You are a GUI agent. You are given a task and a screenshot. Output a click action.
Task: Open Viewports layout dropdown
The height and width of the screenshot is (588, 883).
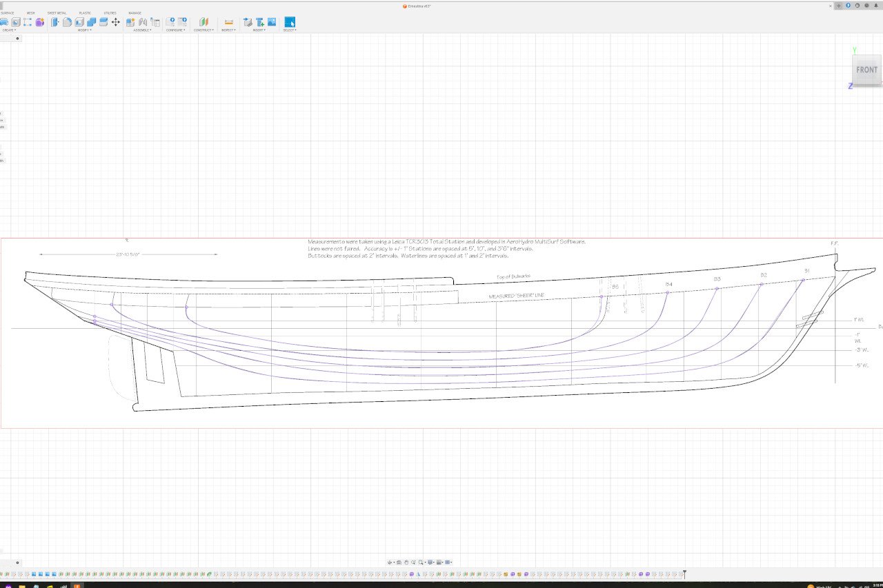(x=448, y=562)
